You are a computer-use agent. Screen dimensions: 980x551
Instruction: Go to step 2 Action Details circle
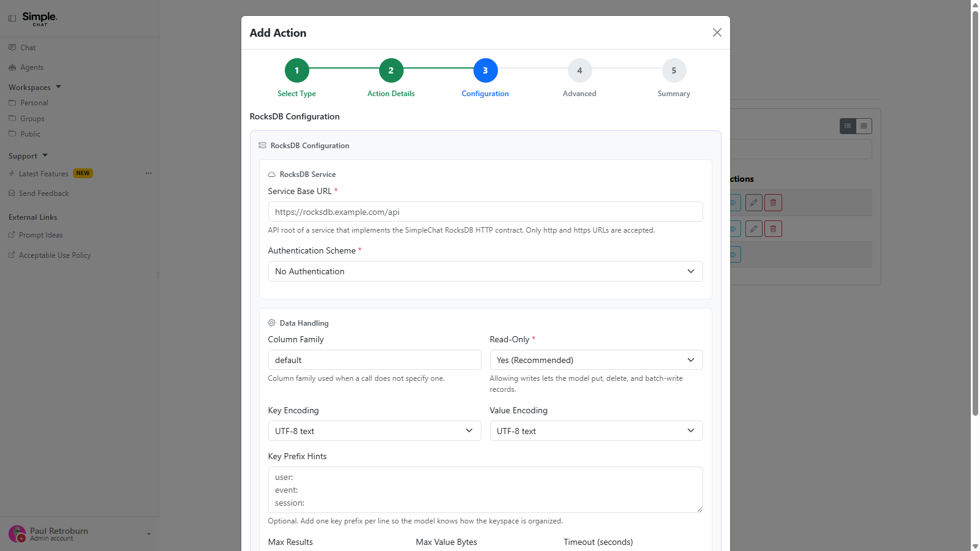pyautogui.click(x=391, y=70)
